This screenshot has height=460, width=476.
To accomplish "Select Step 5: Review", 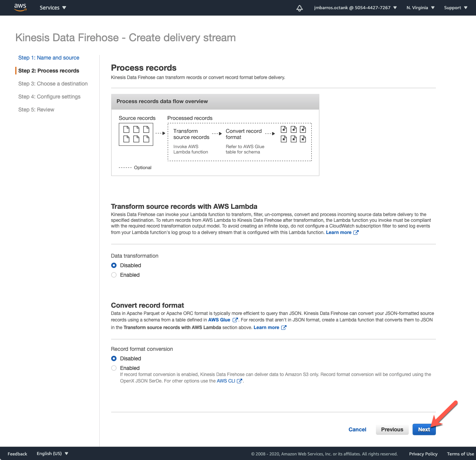I will point(36,110).
